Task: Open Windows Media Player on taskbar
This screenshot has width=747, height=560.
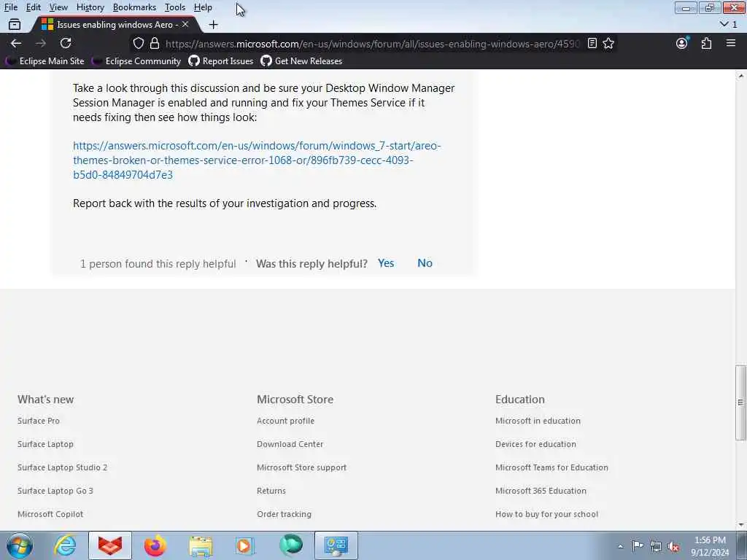Action: point(244,545)
